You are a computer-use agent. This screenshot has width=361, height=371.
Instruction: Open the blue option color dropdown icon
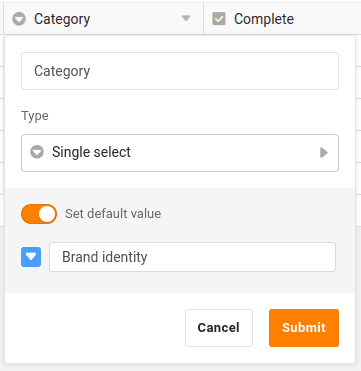(31, 257)
